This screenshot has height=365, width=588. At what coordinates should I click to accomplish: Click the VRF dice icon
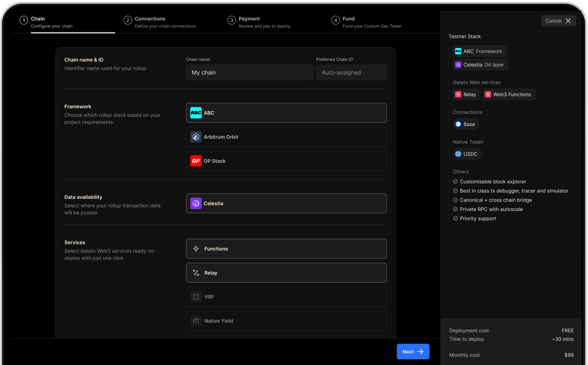(196, 297)
